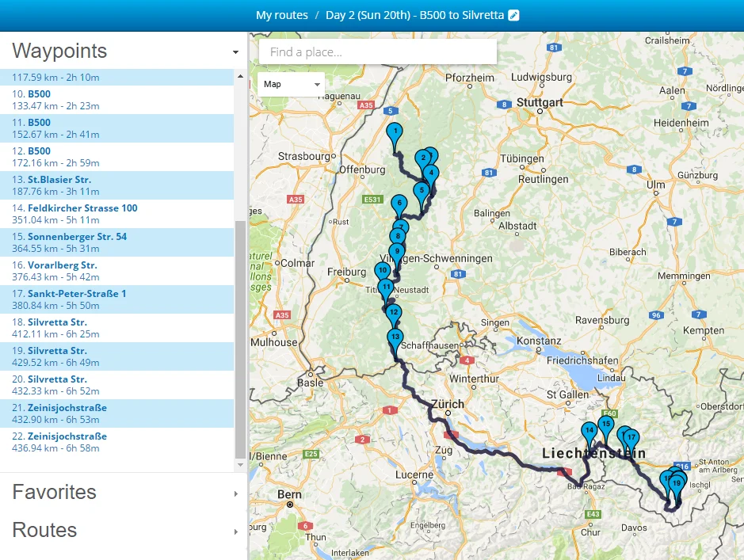Image resolution: width=744 pixels, height=560 pixels.
Task: Select waypoint 21 Zeinisjochstraße
Action: [x=116, y=413]
